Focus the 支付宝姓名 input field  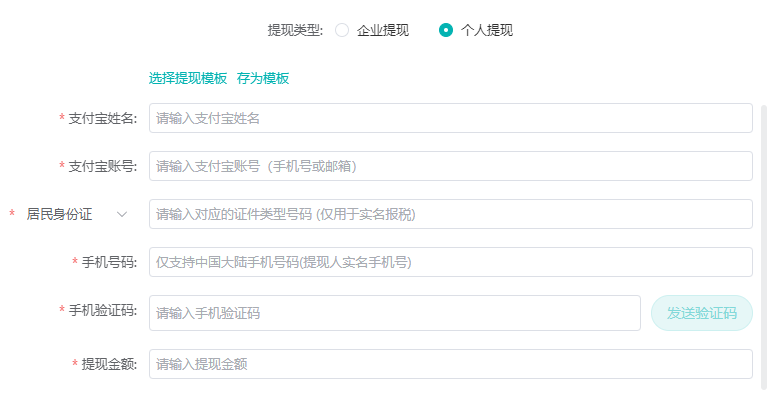pos(451,118)
